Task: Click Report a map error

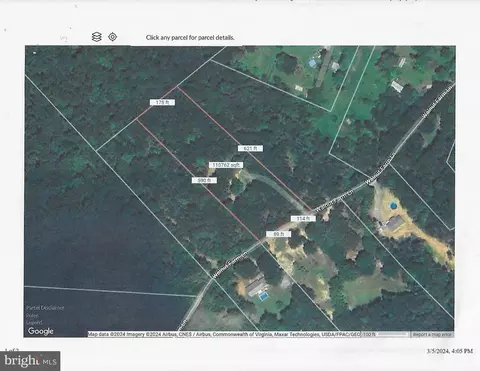Action: point(432,334)
